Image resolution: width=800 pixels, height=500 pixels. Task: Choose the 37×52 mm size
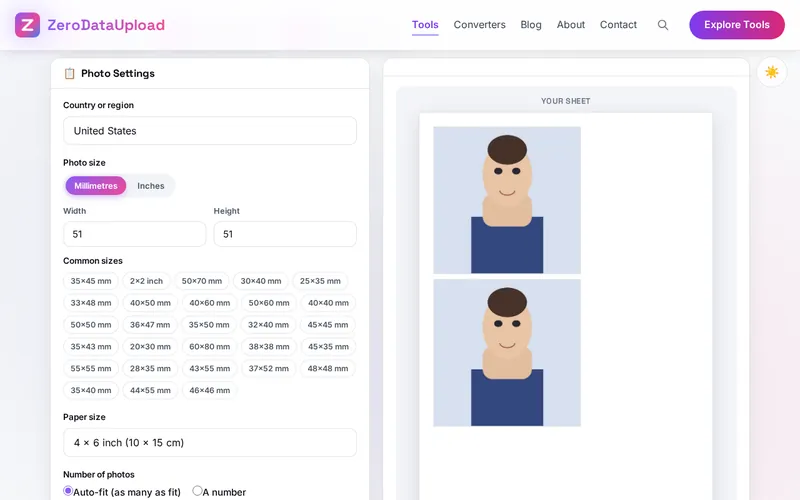[x=268, y=369]
